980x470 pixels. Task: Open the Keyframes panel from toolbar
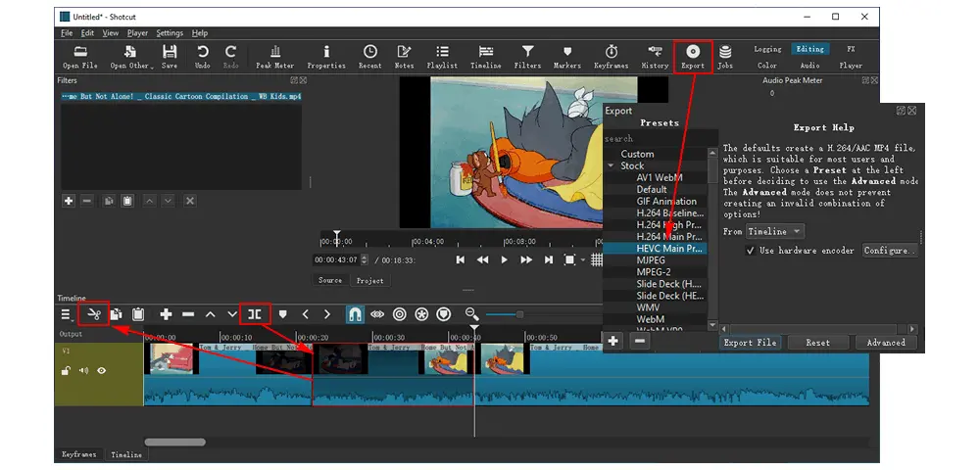coord(612,57)
